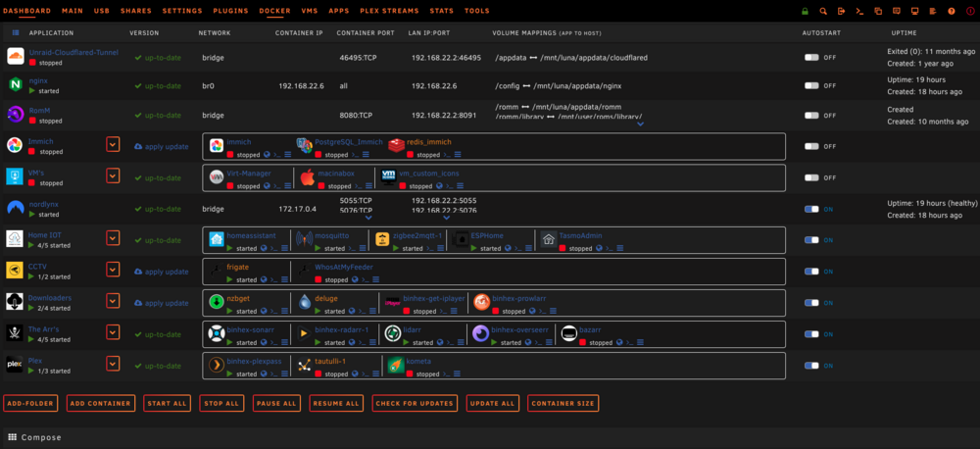
Task: Click the red alert circle icon
Action: coord(969,11)
